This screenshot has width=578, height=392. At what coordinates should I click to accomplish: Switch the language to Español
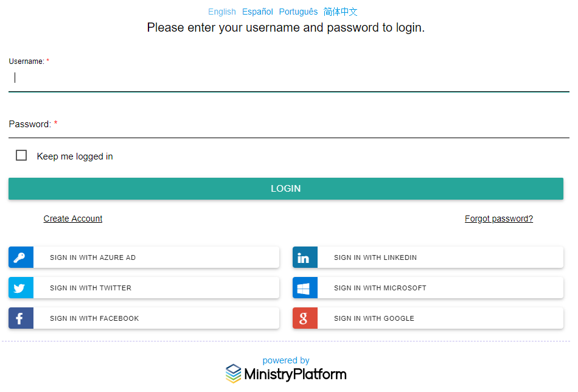click(257, 12)
